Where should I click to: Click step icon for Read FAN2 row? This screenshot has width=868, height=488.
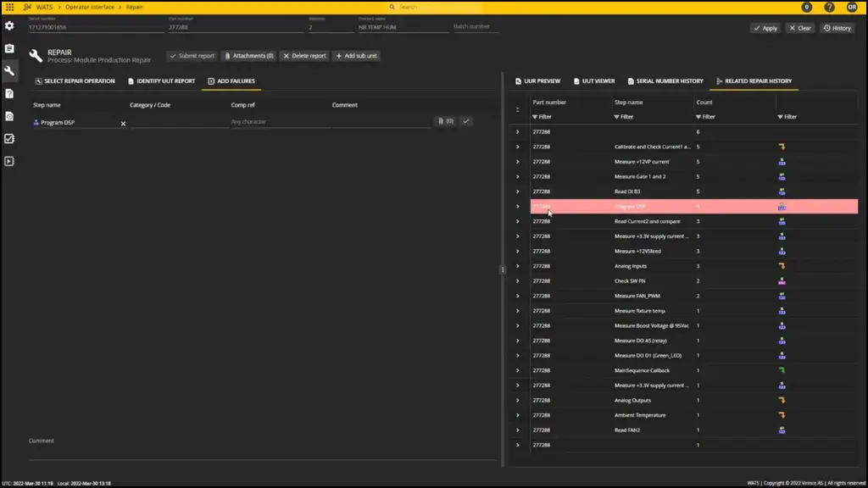tap(782, 430)
